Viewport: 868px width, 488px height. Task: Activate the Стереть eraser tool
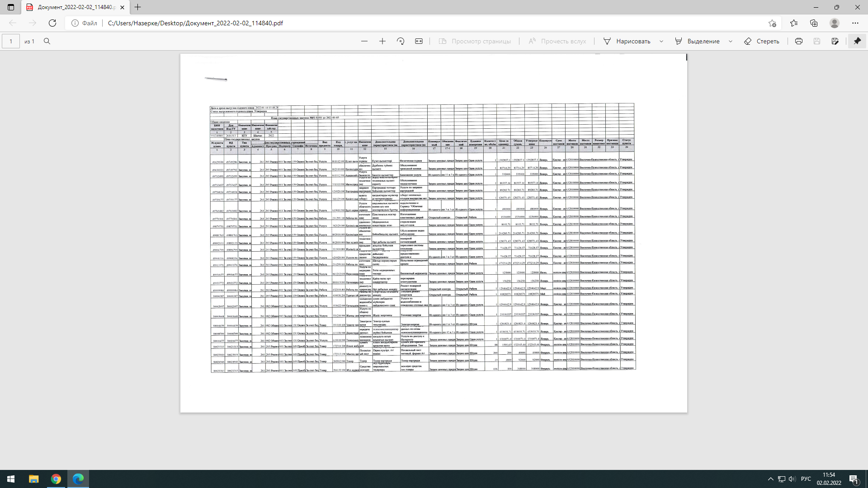pos(762,41)
